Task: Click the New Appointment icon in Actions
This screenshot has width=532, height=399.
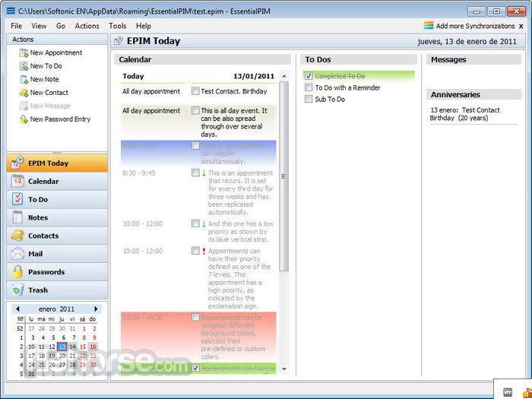Action: pyautogui.click(x=24, y=53)
